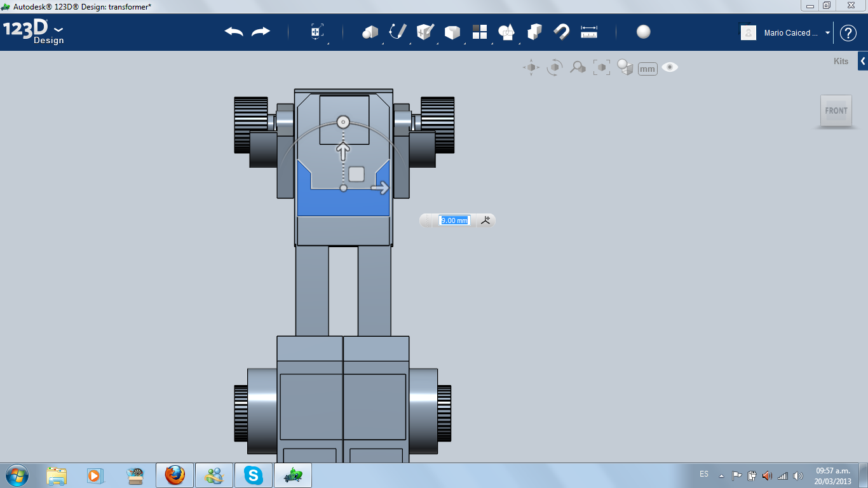The image size is (868, 488).
Task: Click the Kits panel label
Action: pyautogui.click(x=841, y=62)
